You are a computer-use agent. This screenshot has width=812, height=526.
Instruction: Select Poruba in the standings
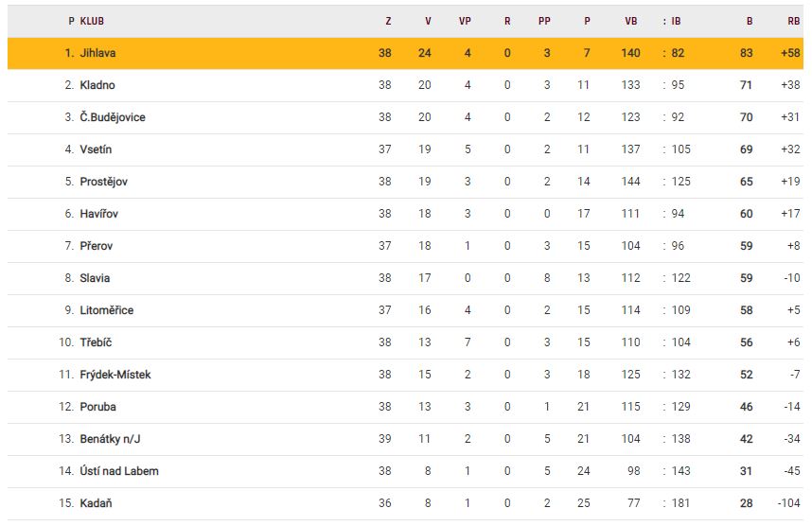(98, 407)
